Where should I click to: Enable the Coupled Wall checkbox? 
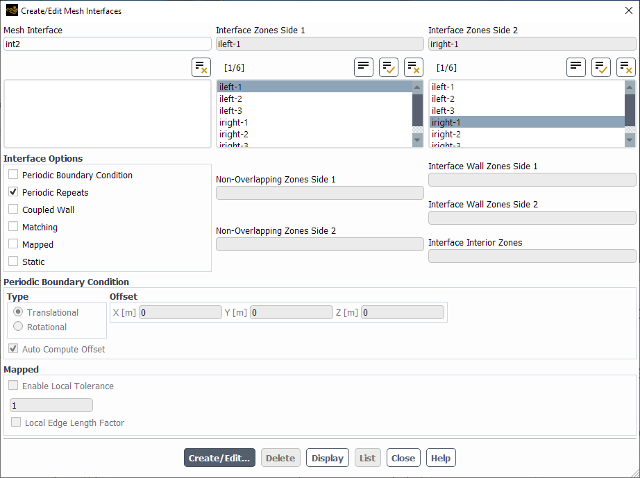point(13,210)
